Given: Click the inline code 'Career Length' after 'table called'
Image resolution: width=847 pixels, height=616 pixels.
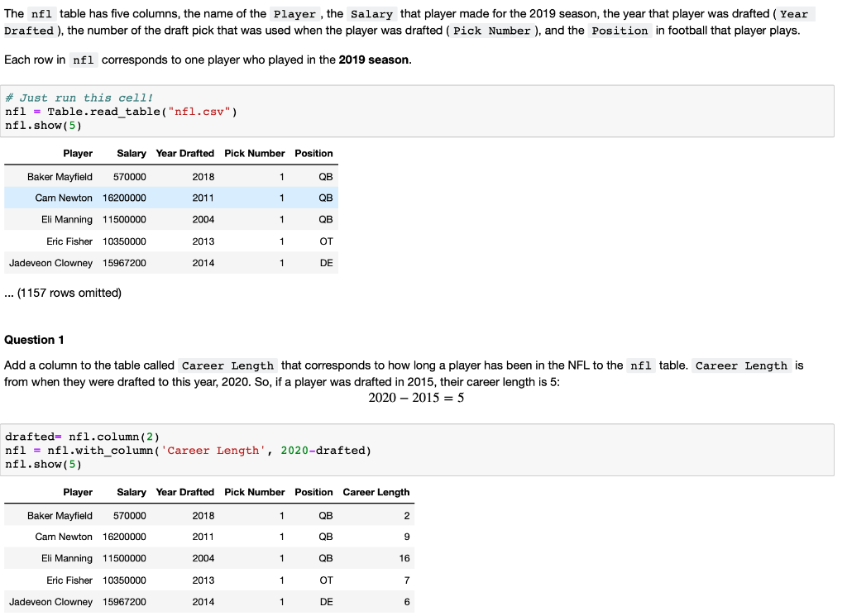Looking at the screenshot, I should 227,366.
